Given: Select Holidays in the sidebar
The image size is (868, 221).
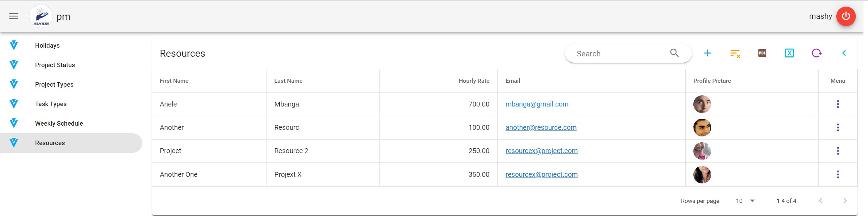Looking at the screenshot, I should point(47,46).
